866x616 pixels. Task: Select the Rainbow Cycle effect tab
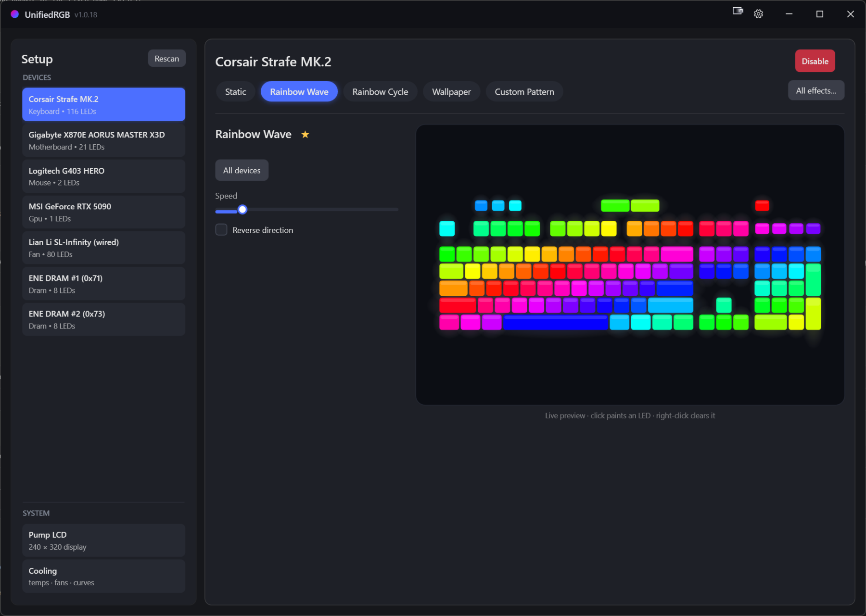380,92
